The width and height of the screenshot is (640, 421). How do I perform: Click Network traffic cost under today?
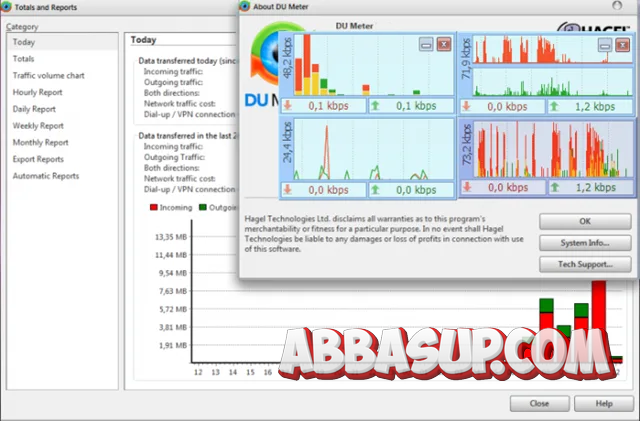point(180,104)
